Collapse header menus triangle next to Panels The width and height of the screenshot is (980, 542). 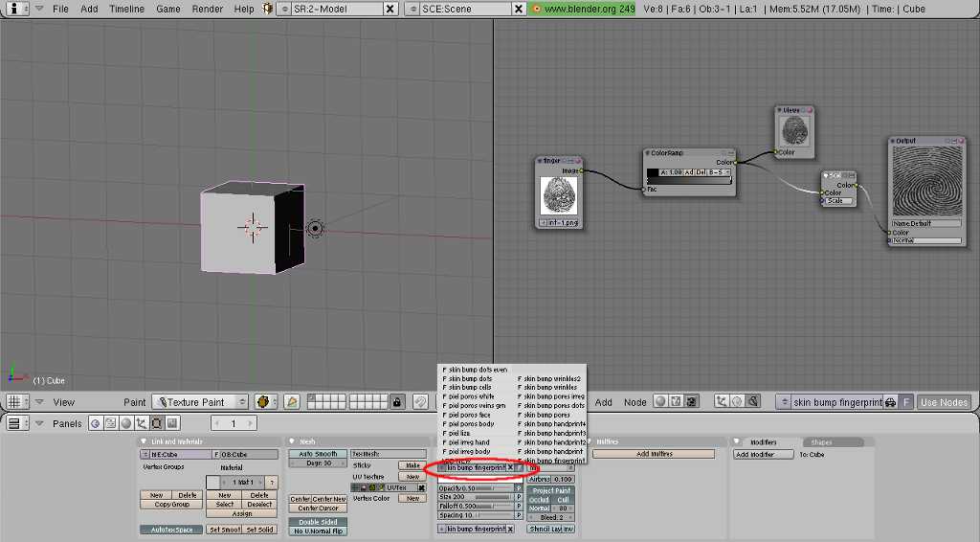click(x=39, y=423)
